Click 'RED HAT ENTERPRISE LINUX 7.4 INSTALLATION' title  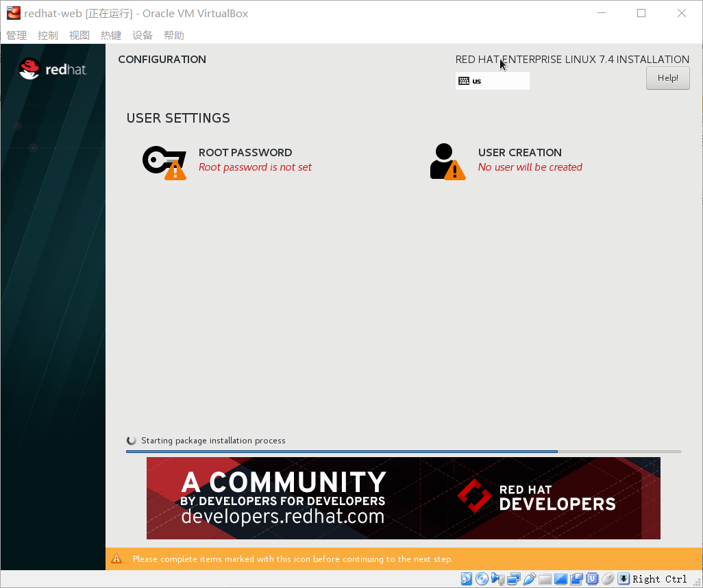pyautogui.click(x=572, y=59)
